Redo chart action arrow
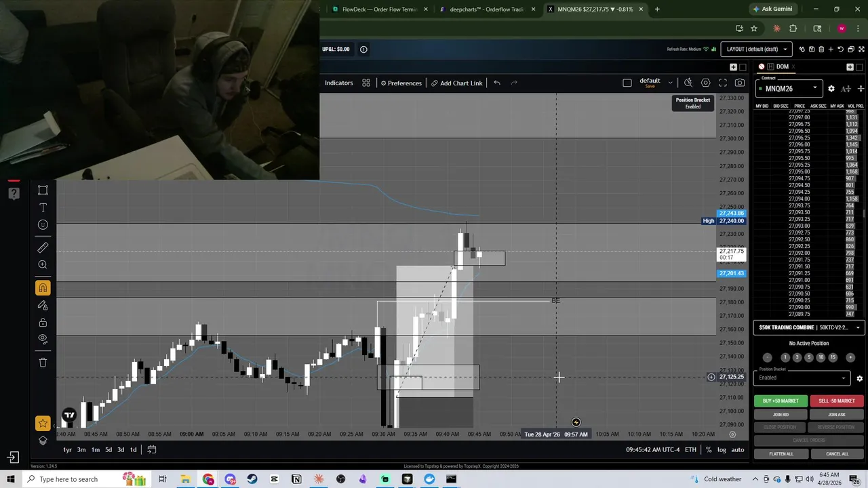Image resolution: width=868 pixels, height=488 pixels. pos(514,83)
